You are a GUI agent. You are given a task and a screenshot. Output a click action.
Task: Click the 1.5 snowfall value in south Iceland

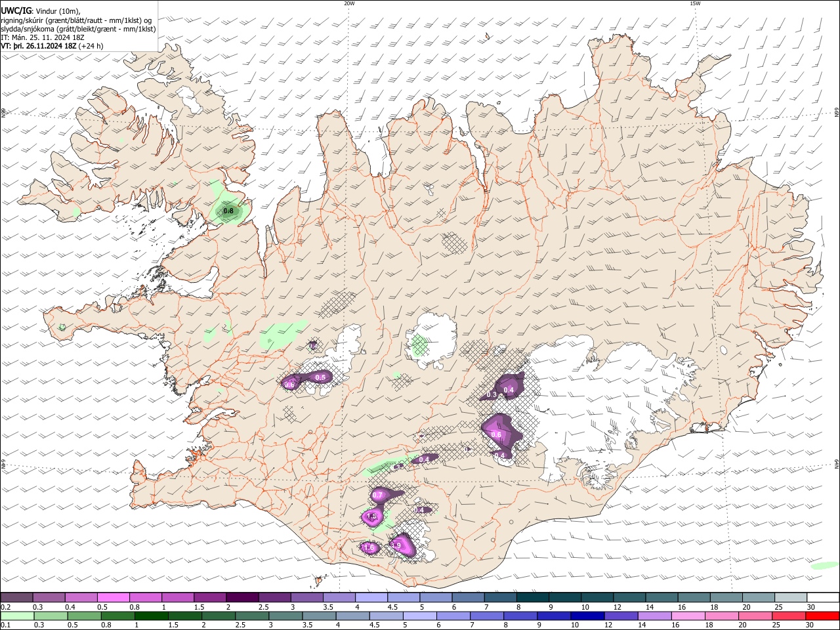pos(372,516)
